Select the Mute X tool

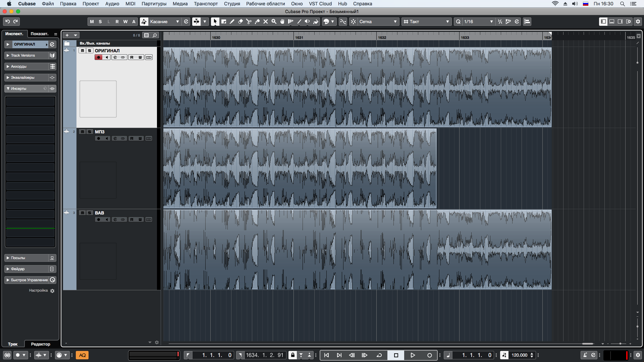265,21
